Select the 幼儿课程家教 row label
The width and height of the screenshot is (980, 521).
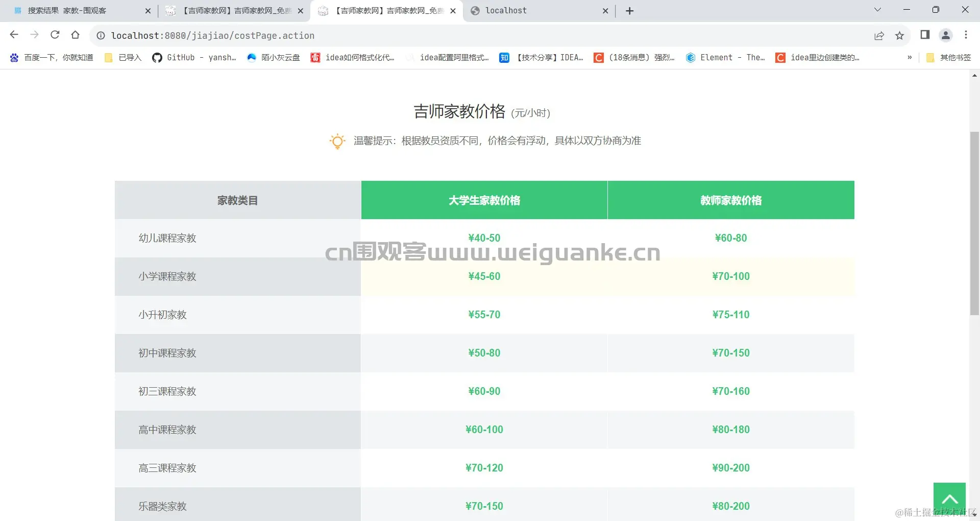pyautogui.click(x=167, y=238)
